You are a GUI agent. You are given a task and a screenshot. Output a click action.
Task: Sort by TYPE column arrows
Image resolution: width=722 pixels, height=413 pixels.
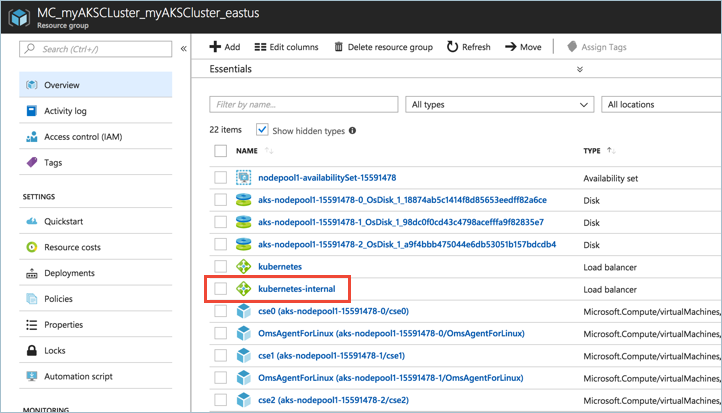coord(611,151)
